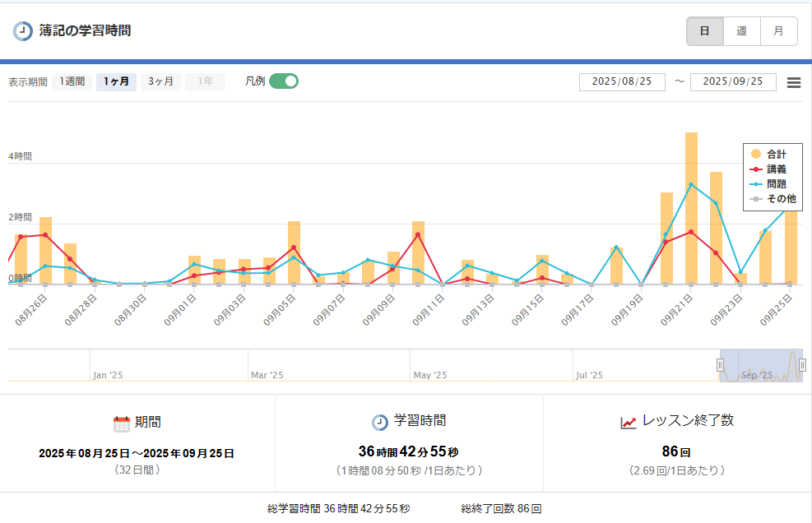The width and height of the screenshot is (812, 523).
Task: Select the 1ヶ月 display period
Action: 116,81
